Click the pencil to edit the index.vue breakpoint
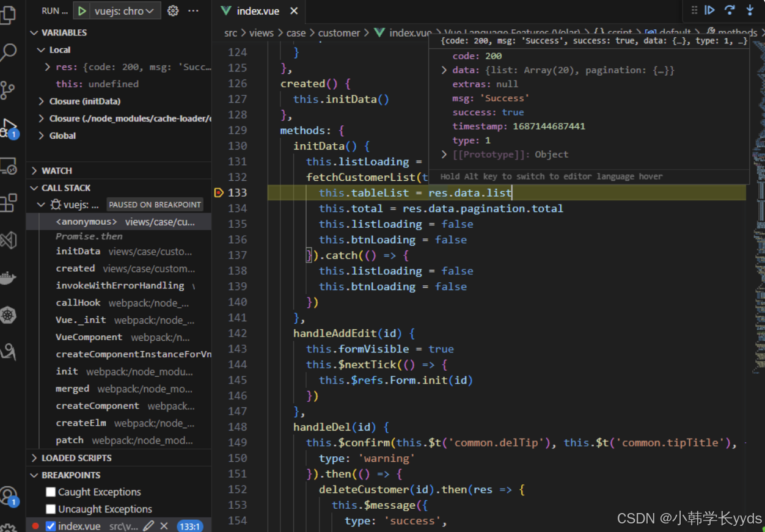This screenshot has height=532, width=765. tap(148, 525)
